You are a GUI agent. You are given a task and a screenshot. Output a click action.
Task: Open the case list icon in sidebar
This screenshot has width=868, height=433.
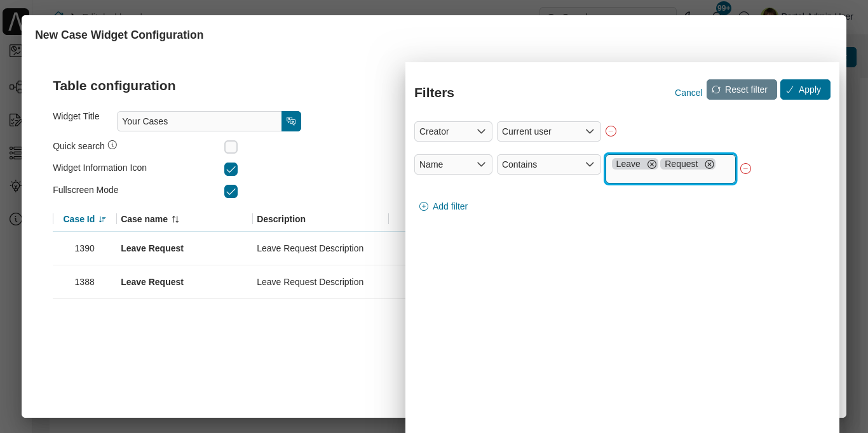pyautogui.click(x=16, y=152)
